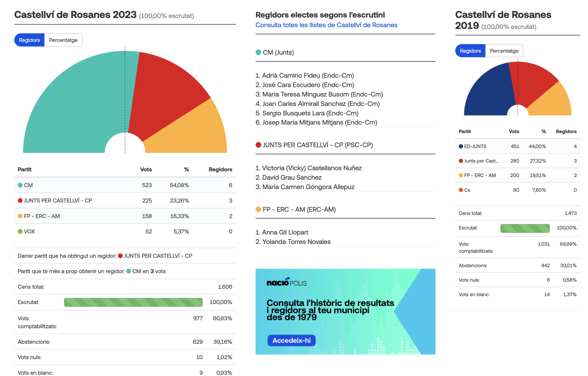Click orange dot beside FP - ERC - AM (ERC-AM) heading
Image resolution: width=588 pixels, height=376 pixels.
(258, 209)
